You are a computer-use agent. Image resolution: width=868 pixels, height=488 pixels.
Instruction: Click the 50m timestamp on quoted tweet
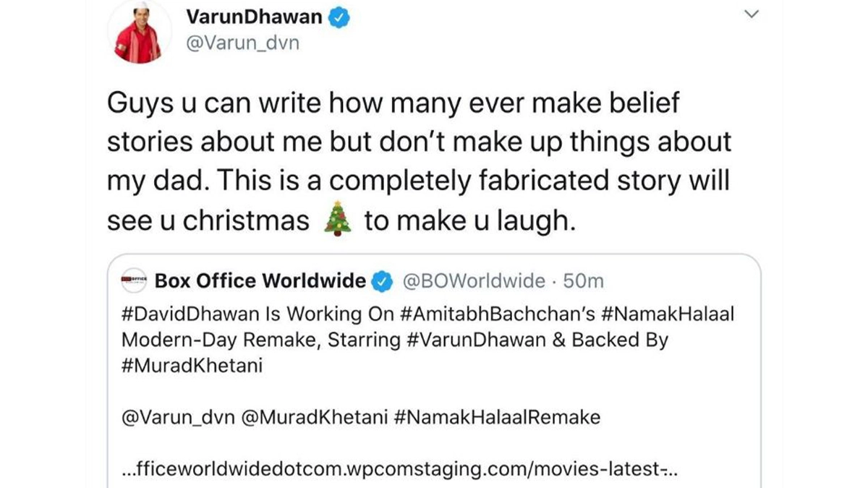click(583, 281)
